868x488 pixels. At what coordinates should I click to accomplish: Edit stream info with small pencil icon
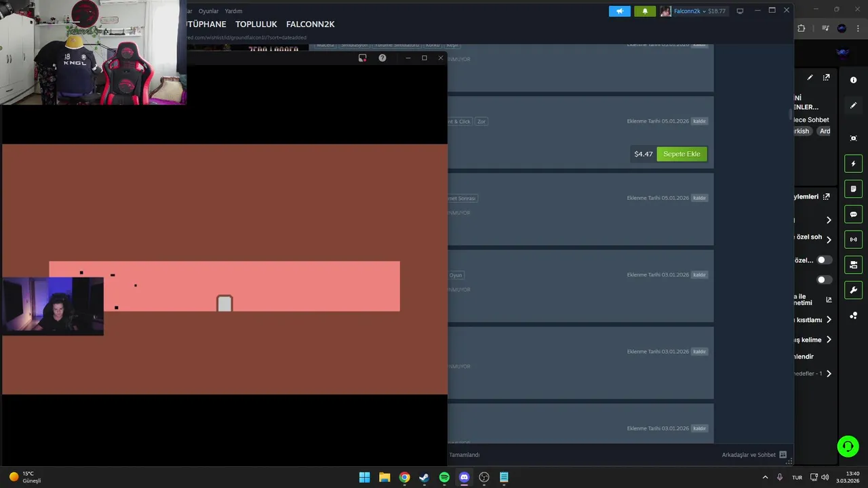[810, 77]
